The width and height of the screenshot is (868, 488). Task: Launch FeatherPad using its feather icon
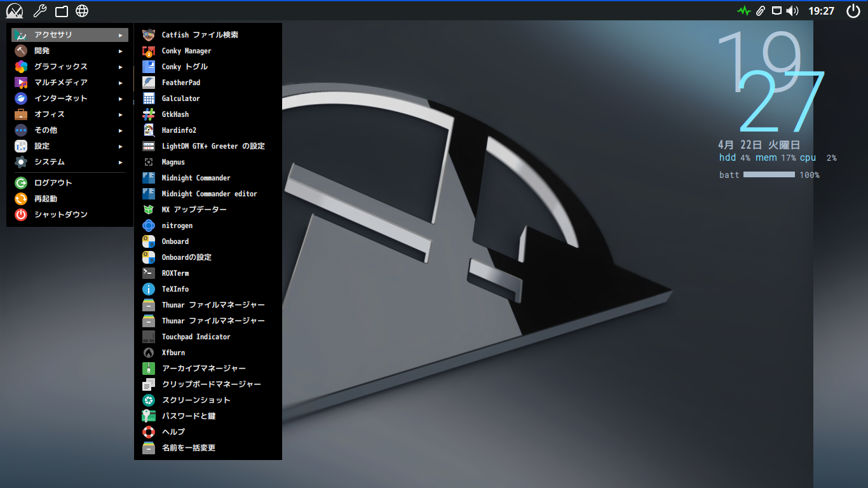[149, 83]
